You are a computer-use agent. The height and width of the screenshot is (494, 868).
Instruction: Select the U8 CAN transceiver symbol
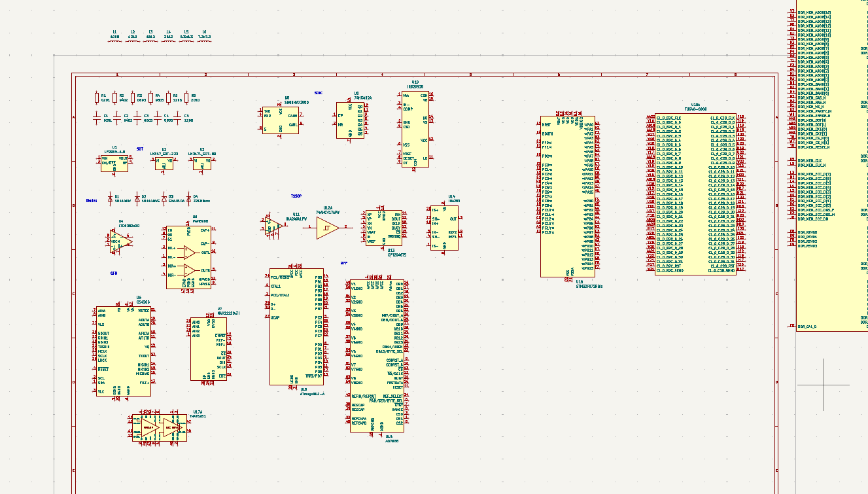point(281,120)
